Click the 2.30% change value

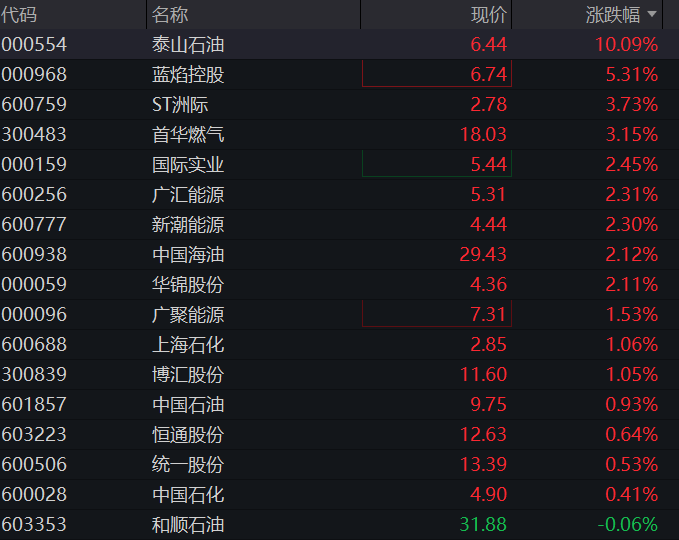(x=632, y=224)
